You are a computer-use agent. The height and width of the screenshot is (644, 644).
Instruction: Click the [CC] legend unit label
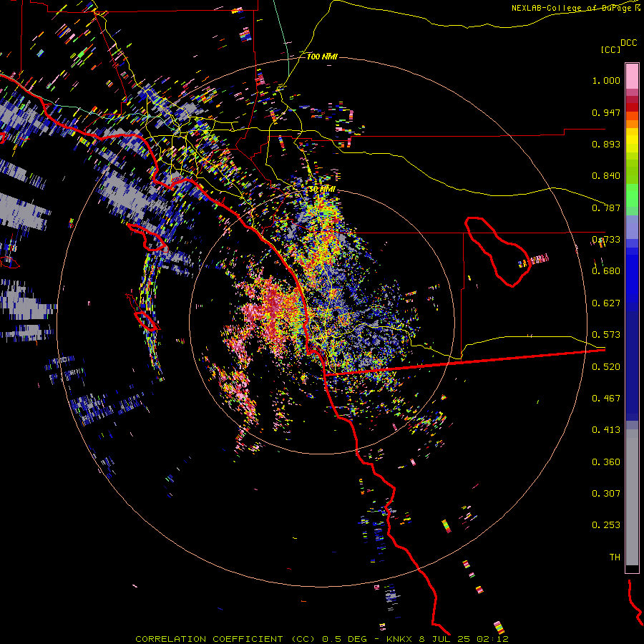tap(610, 49)
